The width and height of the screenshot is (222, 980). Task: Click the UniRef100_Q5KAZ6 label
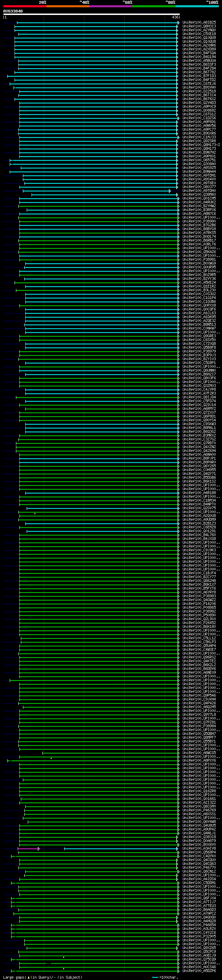click(199, 252)
